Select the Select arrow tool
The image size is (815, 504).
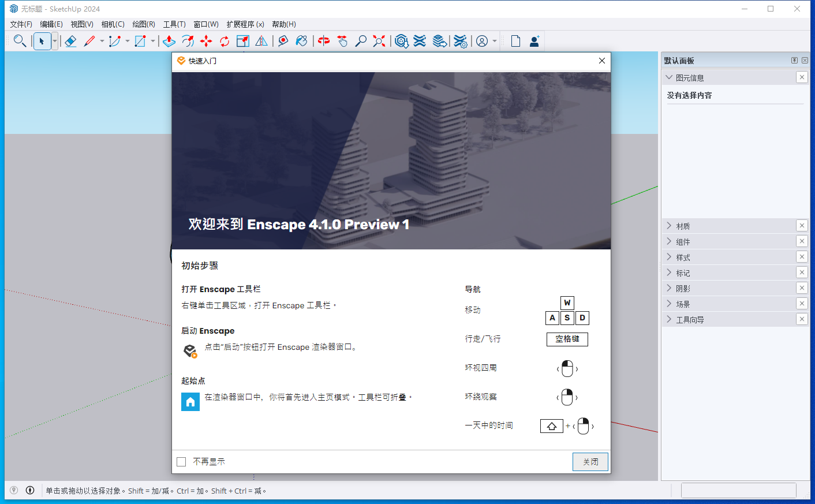(x=42, y=41)
